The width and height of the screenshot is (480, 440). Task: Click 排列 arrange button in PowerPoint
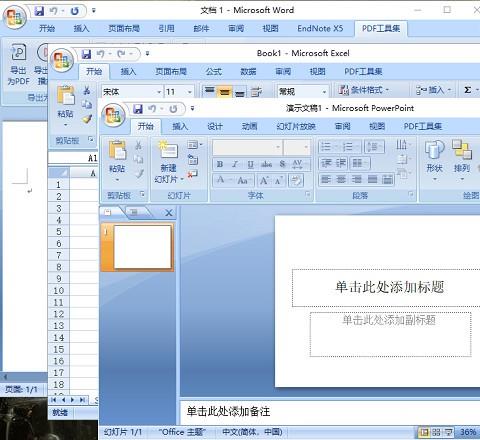462,161
